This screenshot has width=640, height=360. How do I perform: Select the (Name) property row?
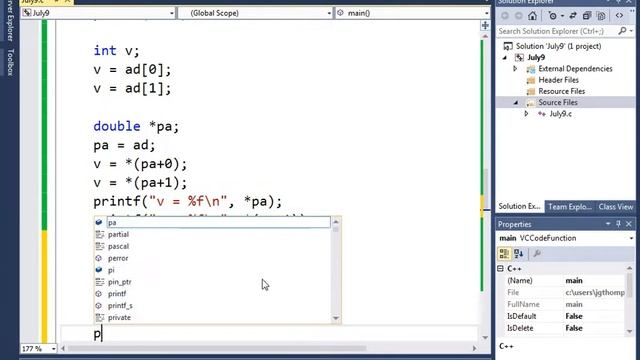click(565, 280)
